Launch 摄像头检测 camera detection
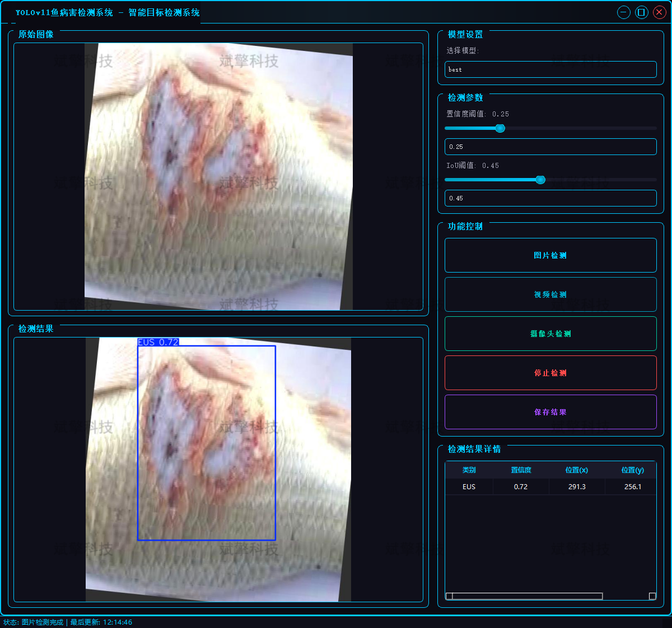The image size is (672, 628). coord(550,334)
